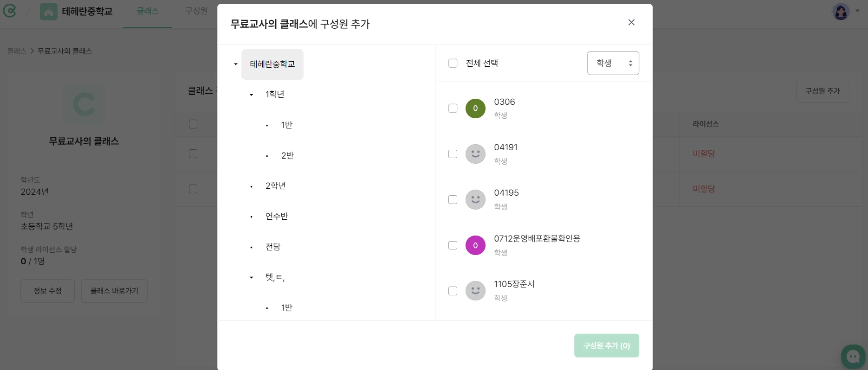The width and height of the screenshot is (868, 370).
Task: Collapse the 1학년 tree arrow
Action: pos(252,95)
